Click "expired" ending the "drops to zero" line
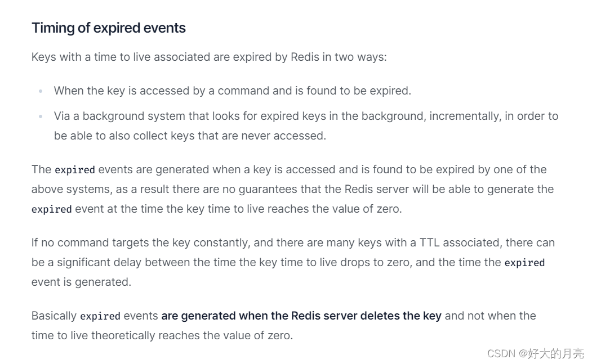592x364 pixels. (524, 263)
